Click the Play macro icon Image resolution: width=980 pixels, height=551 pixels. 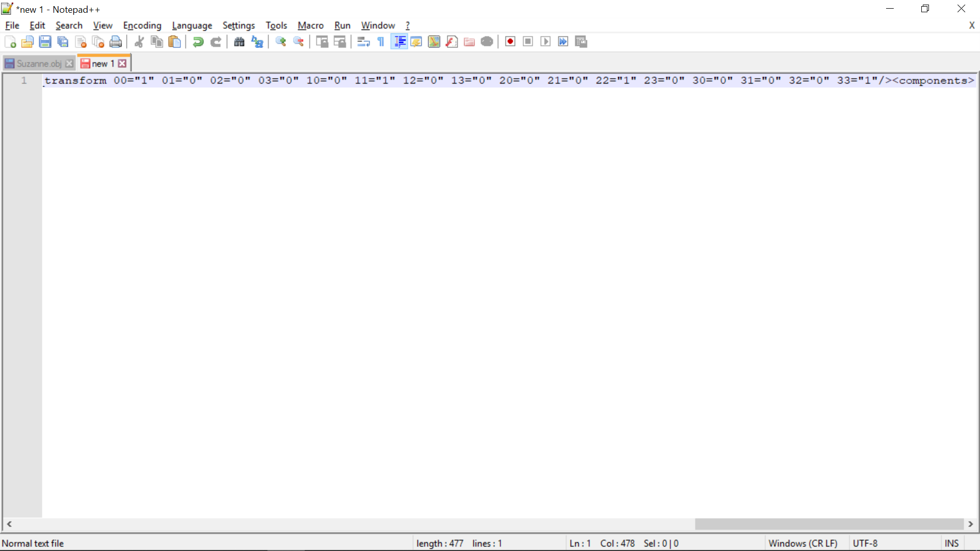point(546,42)
